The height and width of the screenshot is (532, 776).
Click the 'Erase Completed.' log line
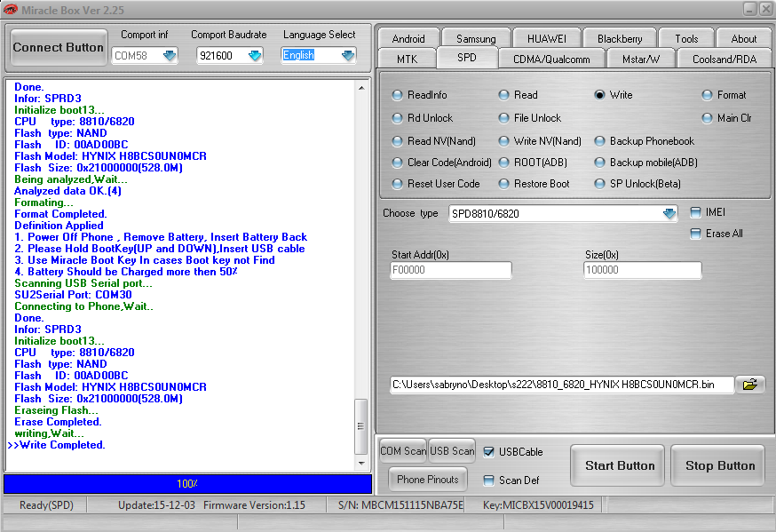point(58,422)
